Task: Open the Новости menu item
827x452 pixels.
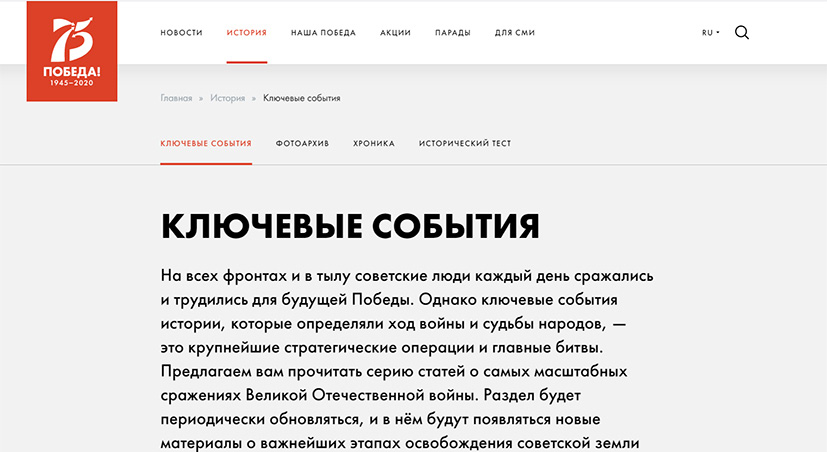Action: point(181,33)
